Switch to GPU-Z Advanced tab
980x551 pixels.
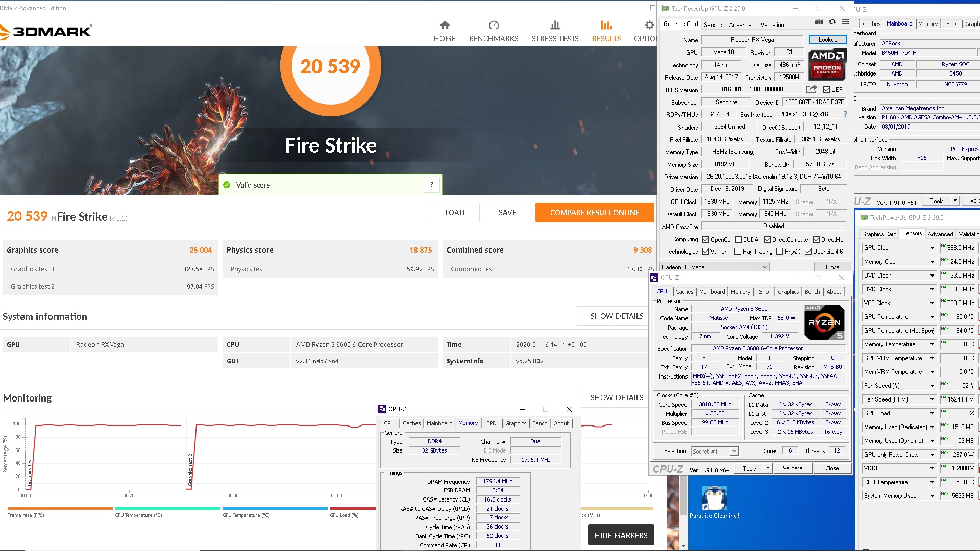742,24
